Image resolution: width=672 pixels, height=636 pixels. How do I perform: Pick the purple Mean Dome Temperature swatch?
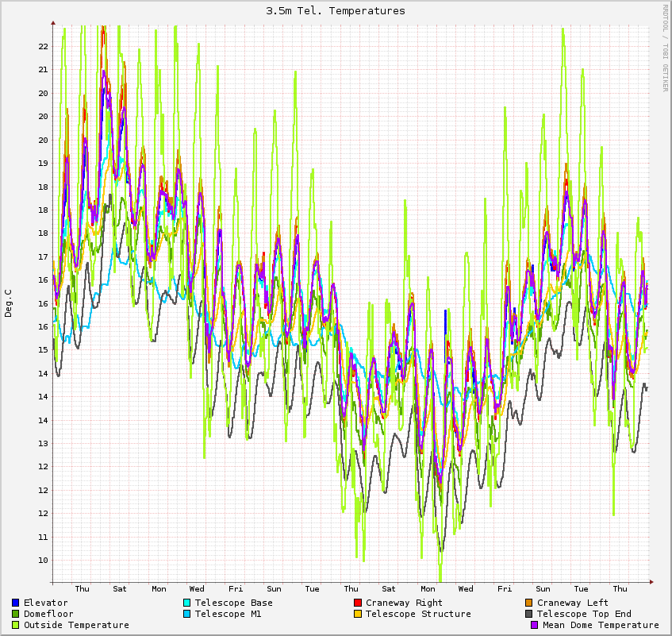[x=535, y=625]
